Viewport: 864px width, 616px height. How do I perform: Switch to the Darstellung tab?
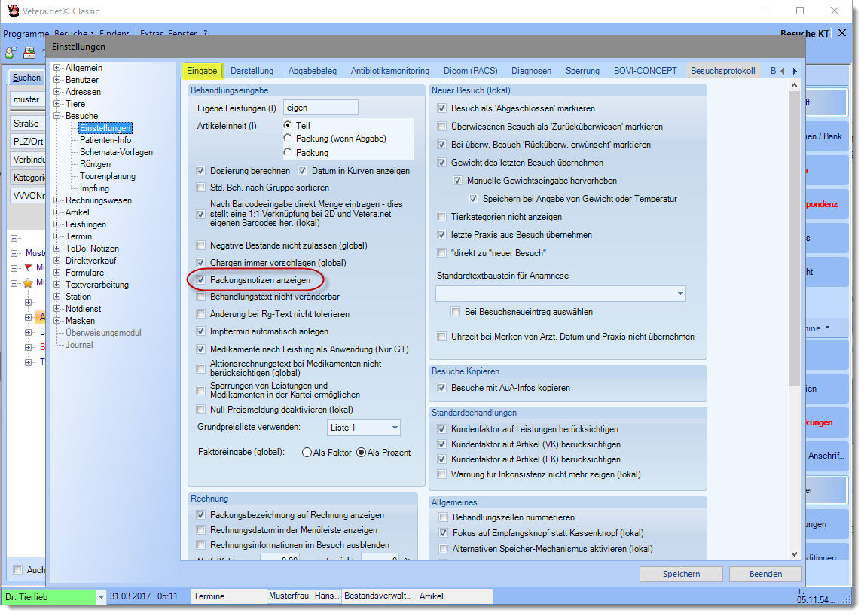[252, 71]
